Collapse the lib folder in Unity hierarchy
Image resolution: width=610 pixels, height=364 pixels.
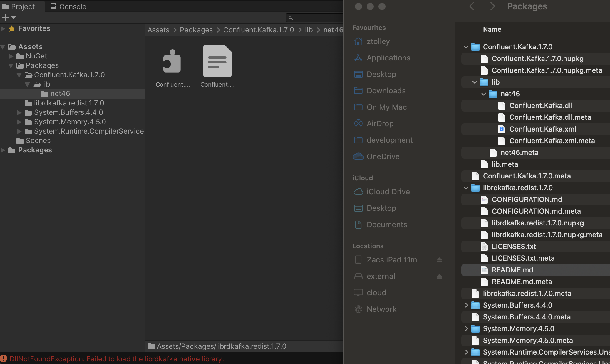pos(28,84)
